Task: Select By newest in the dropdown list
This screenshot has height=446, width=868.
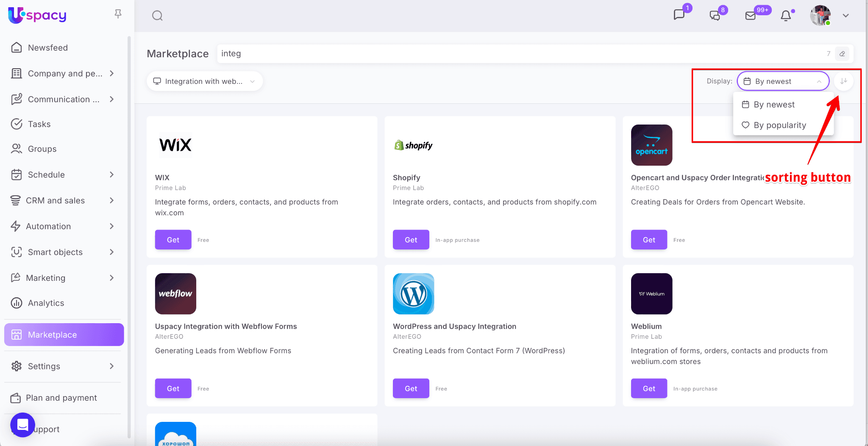Action: (774, 105)
